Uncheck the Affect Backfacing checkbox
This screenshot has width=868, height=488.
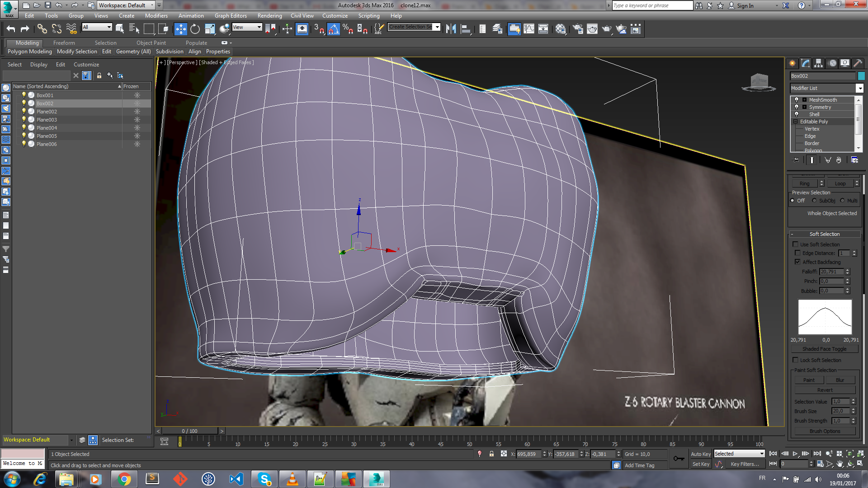pyautogui.click(x=797, y=262)
